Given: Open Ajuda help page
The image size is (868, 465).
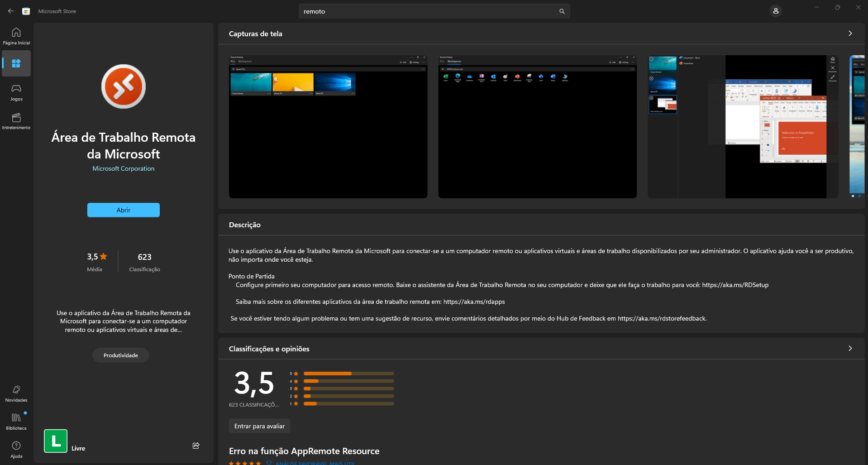Looking at the screenshot, I should [16, 449].
